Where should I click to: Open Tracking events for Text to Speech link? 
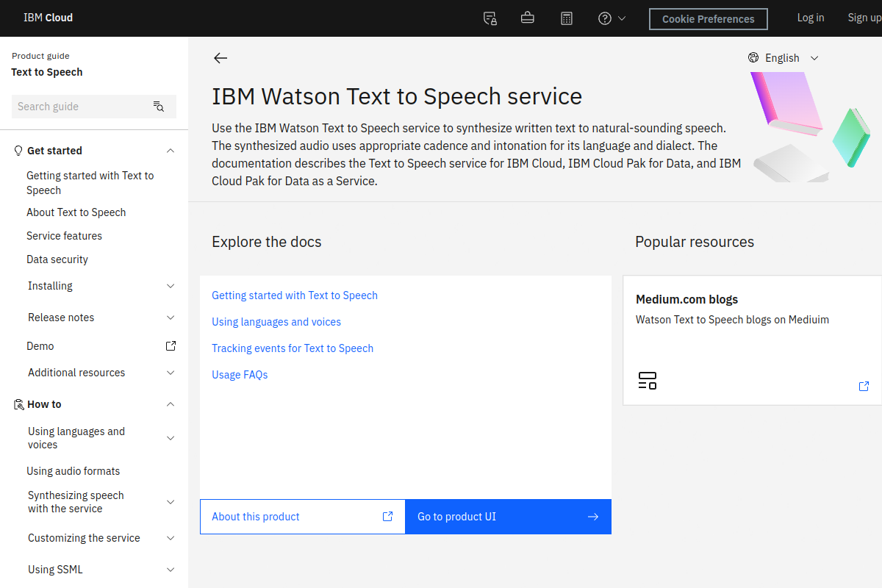(293, 348)
